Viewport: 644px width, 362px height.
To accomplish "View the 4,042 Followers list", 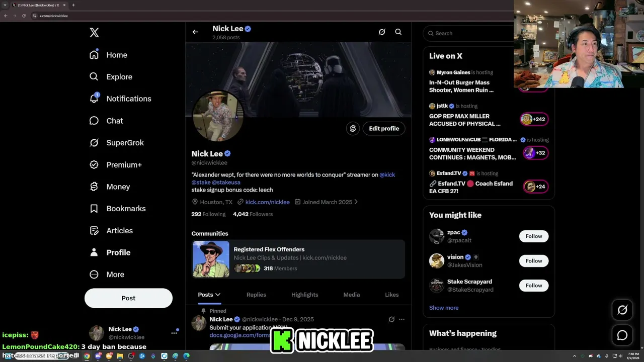I will point(253,214).
